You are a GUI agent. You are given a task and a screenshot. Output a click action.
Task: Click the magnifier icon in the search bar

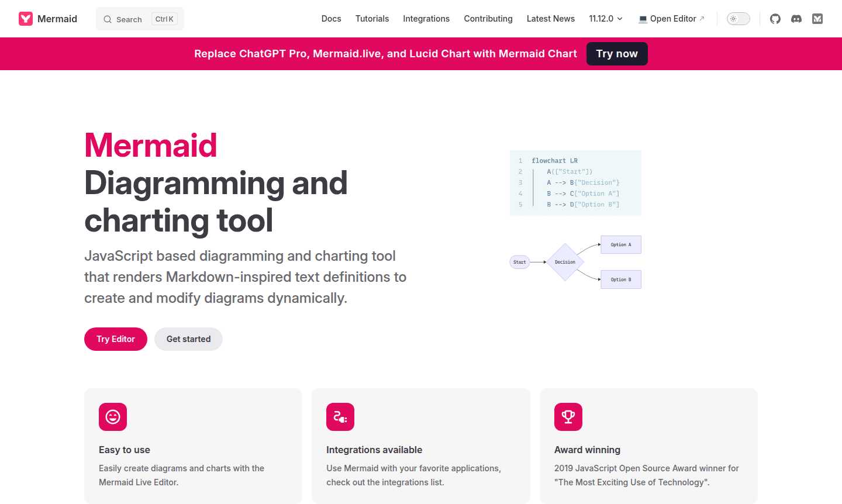[x=107, y=19]
